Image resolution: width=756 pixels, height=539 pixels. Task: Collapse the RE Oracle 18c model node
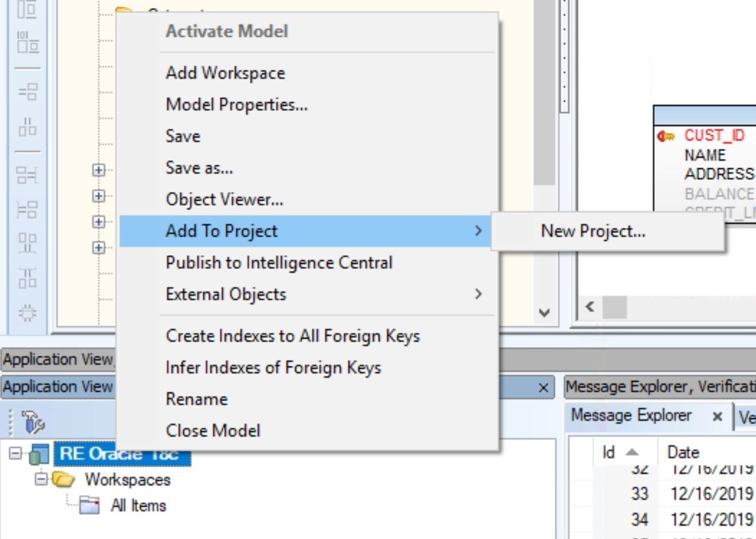tap(15, 453)
